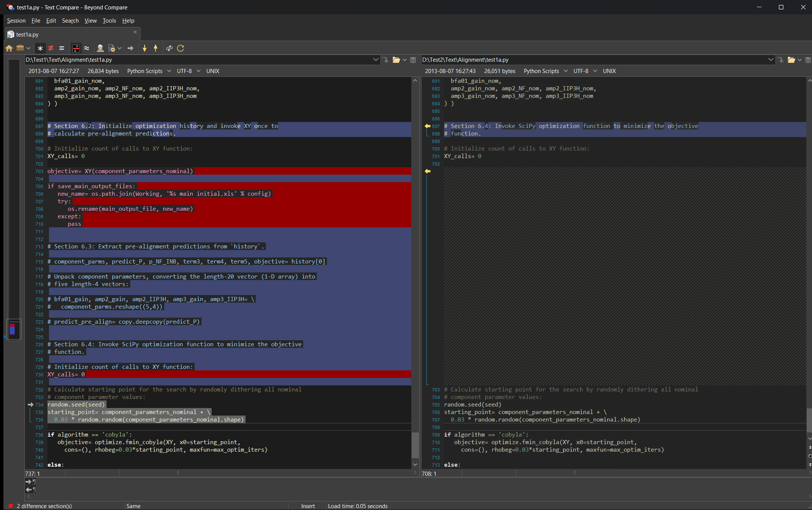Click '26,051 bytes' size text
The image size is (812, 510).
coord(500,71)
